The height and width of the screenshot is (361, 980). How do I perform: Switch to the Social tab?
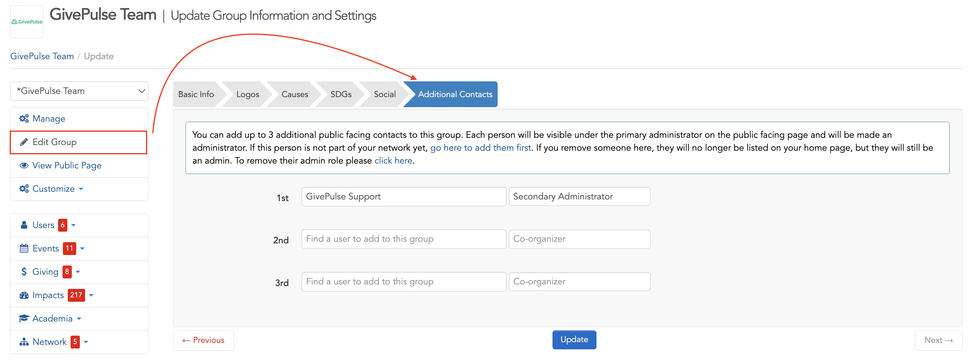coord(385,94)
